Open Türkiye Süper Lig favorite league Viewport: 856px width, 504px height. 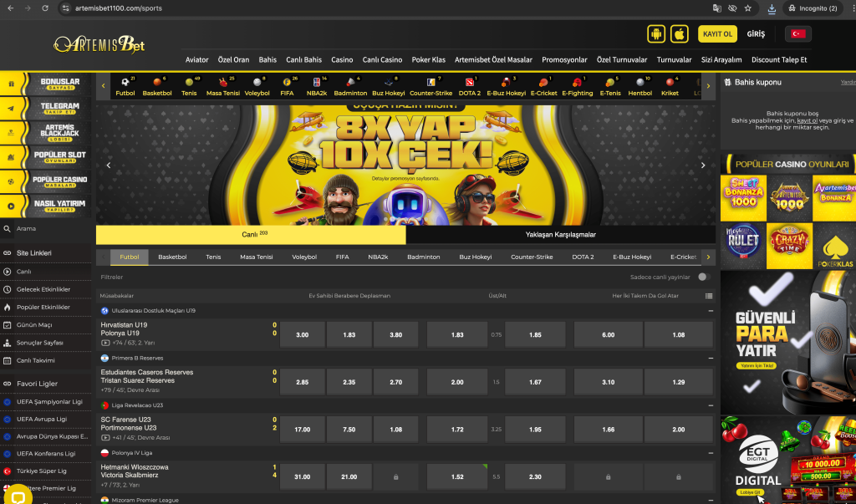tap(42, 471)
